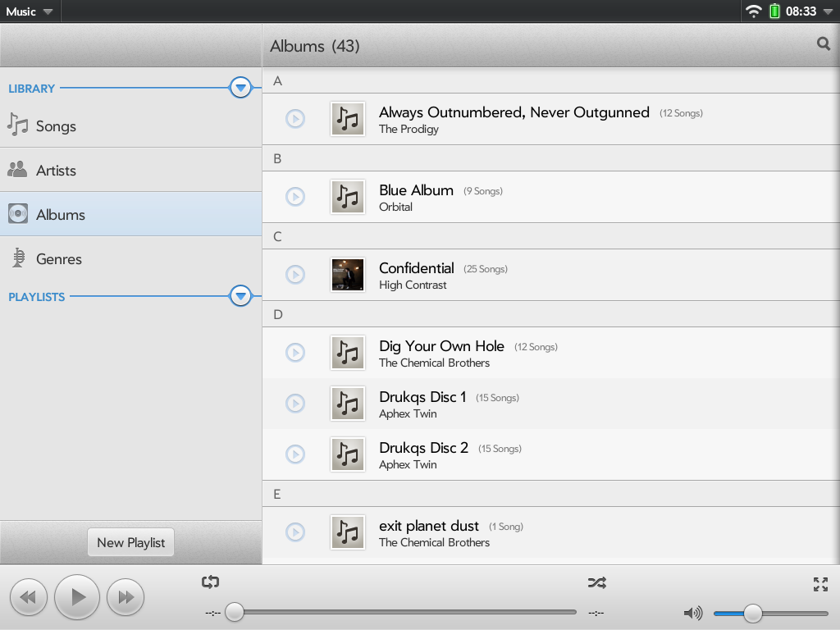Viewport: 840px width, 630px height.
Task: Click the High Contrast artist name
Action: click(413, 285)
